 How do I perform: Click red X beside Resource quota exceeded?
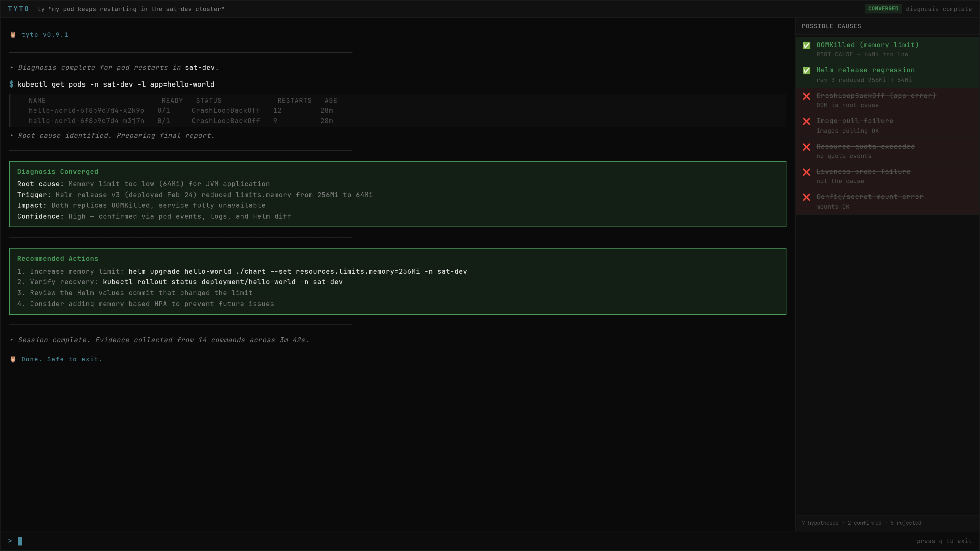click(806, 147)
